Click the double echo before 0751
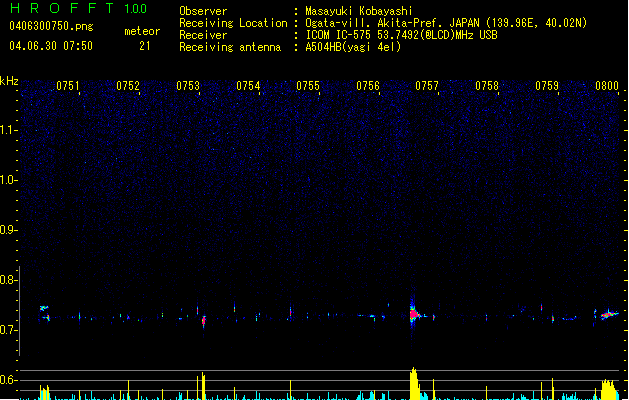The height and width of the screenshot is (400, 629). 45,313
